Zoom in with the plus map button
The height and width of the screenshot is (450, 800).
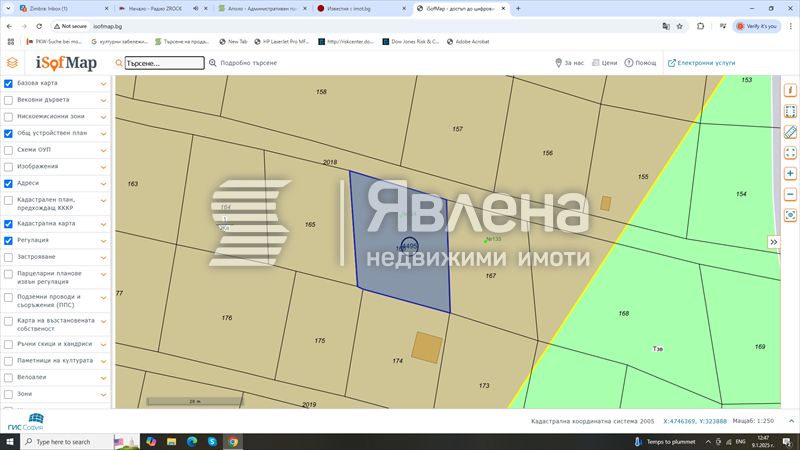pos(790,173)
